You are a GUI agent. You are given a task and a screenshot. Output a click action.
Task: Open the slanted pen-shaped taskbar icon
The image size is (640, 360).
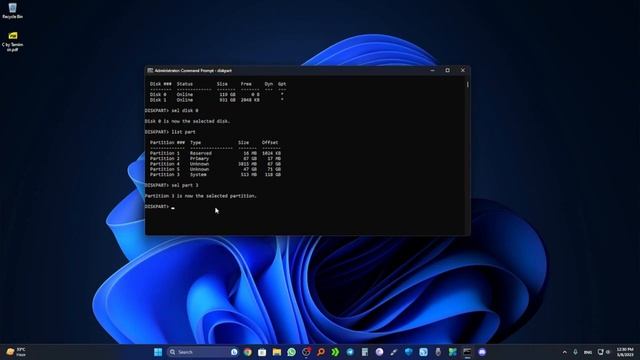(x=394, y=352)
